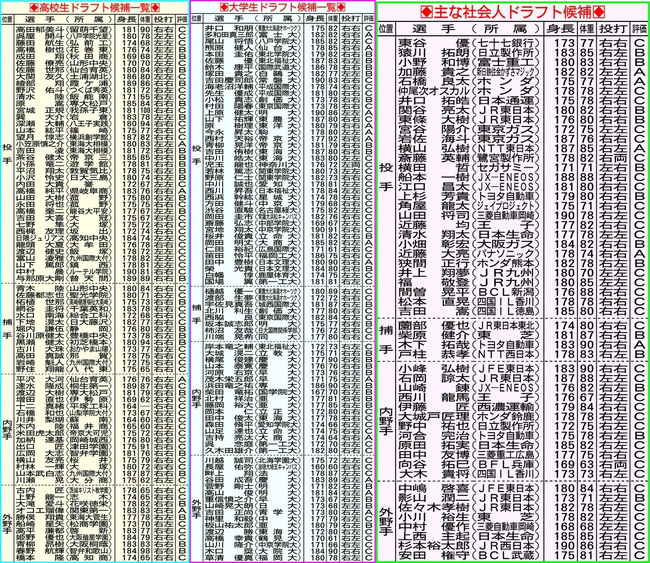Image resolution: width=650 pixels, height=563 pixels.
Task: Click player name 松本 直晃
Action: pyautogui.click(x=434, y=301)
